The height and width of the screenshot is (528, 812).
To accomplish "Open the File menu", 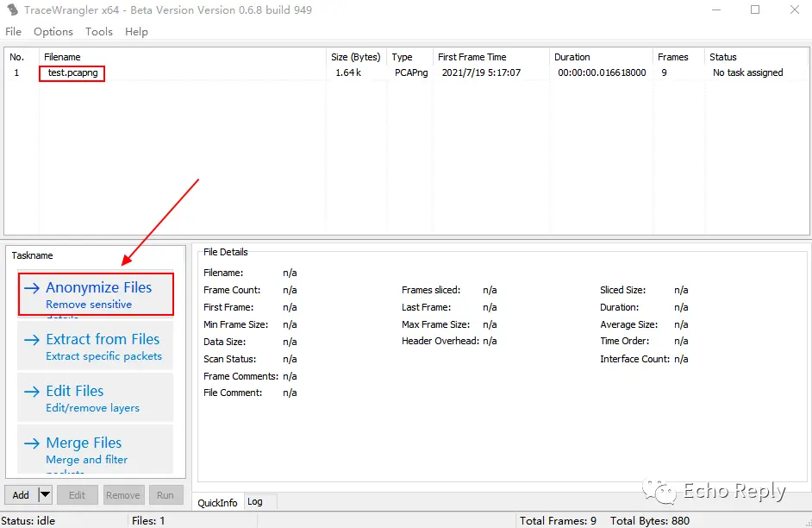I will point(13,32).
